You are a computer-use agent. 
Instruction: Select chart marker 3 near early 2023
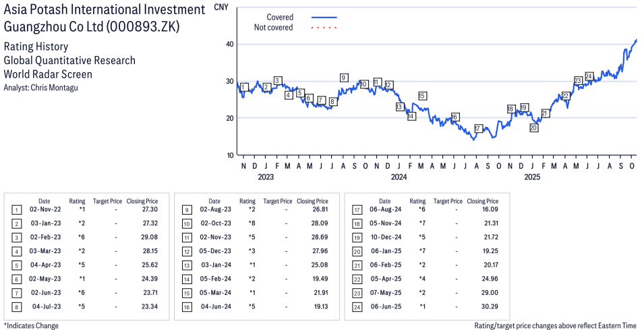(x=277, y=80)
